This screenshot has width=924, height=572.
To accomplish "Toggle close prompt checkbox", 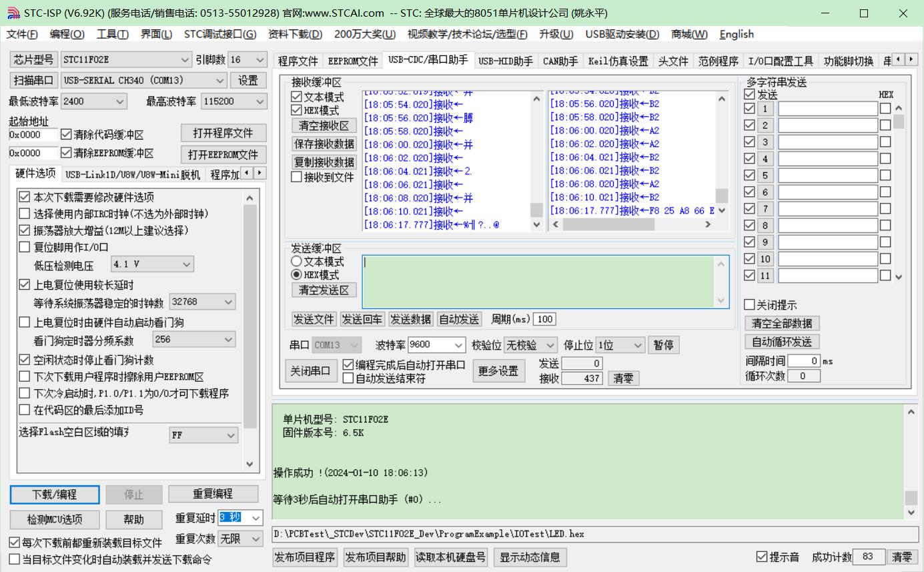I will pyautogui.click(x=750, y=305).
